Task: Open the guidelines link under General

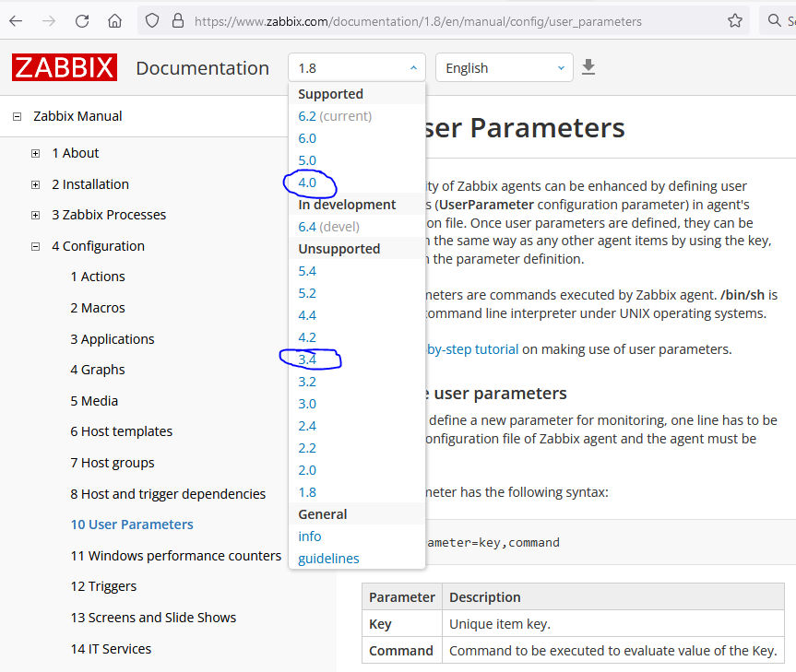Action: pyautogui.click(x=328, y=559)
